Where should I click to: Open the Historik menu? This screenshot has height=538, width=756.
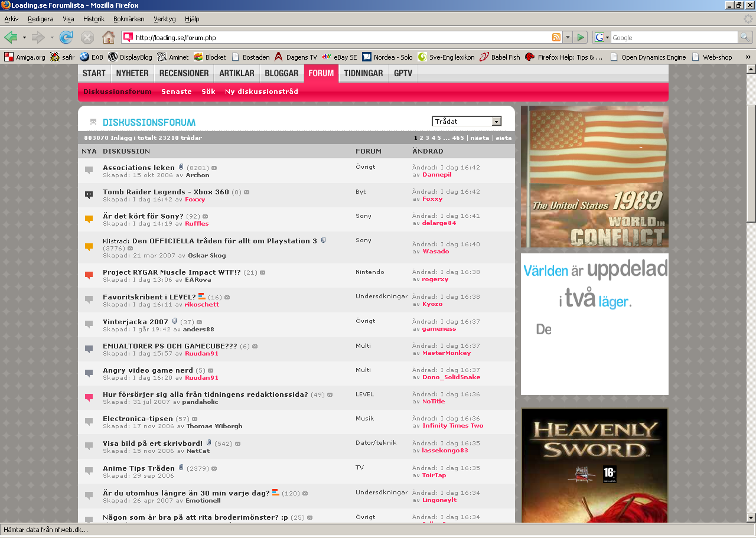pos(94,19)
